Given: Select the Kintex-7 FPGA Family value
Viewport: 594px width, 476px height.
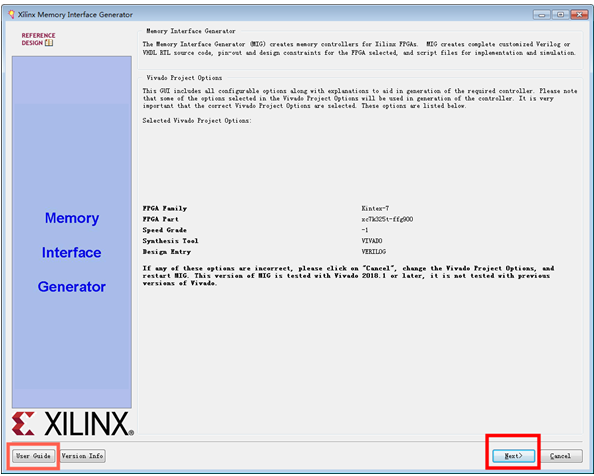Looking at the screenshot, I should [375, 208].
